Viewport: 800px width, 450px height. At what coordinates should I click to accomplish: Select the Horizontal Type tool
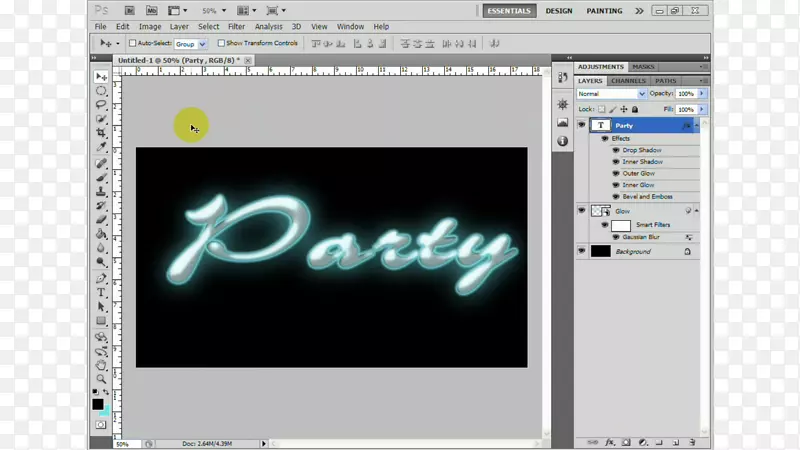pos(101,292)
